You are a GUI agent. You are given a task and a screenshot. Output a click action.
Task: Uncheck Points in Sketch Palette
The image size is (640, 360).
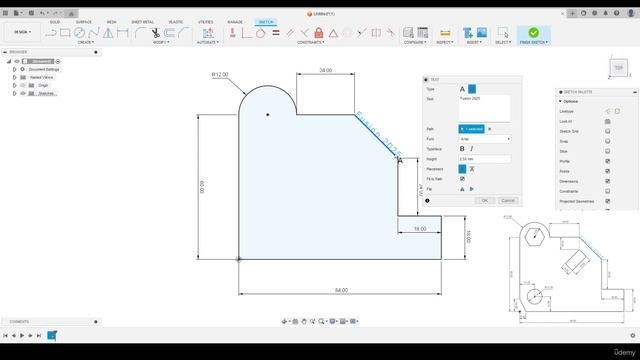click(607, 171)
